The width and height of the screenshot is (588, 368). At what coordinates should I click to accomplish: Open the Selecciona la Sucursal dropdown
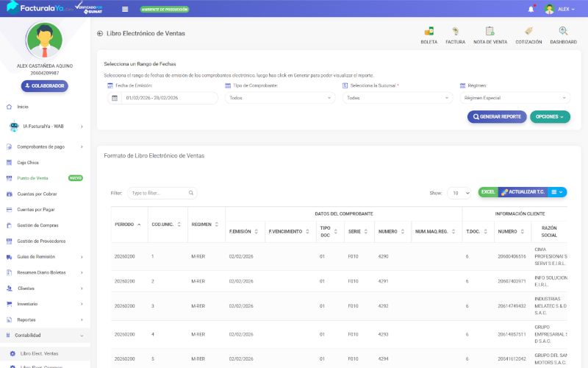pos(397,98)
